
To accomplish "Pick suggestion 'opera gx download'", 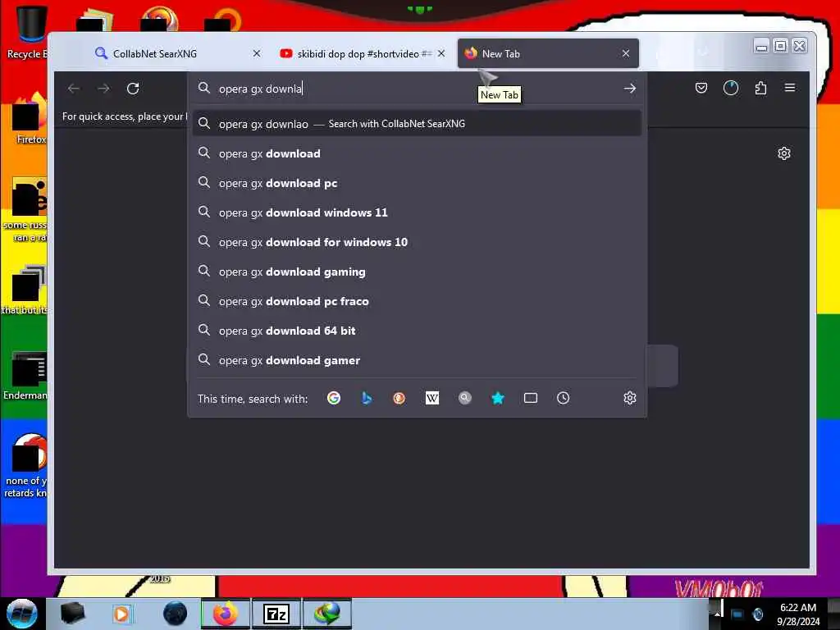I will coord(417,153).
